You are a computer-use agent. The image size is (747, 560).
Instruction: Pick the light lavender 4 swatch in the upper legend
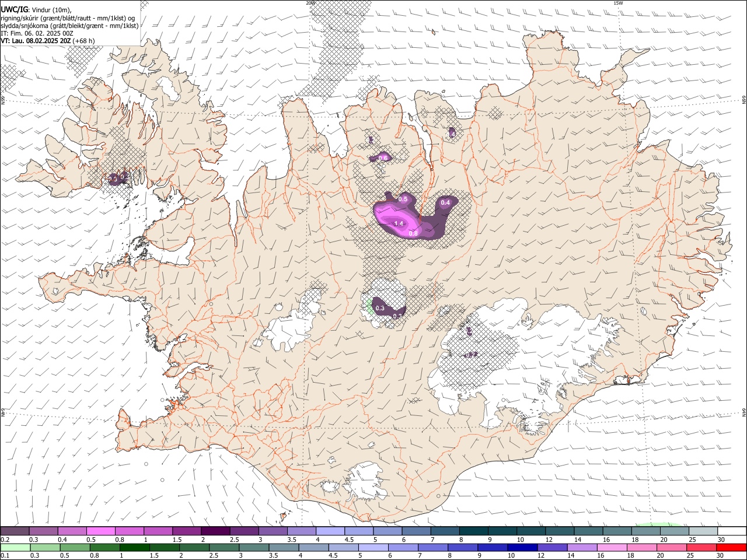pyautogui.click(x=329, y=531)
